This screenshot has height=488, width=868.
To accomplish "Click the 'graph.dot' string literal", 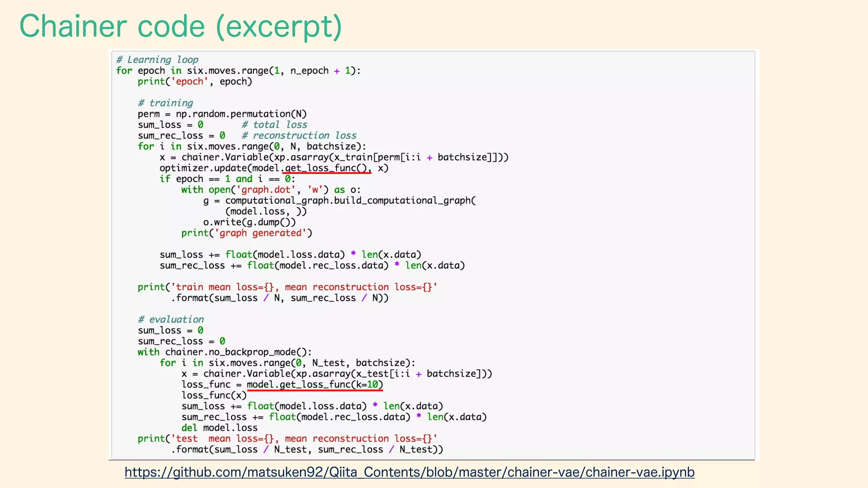I will coord(266,190).
